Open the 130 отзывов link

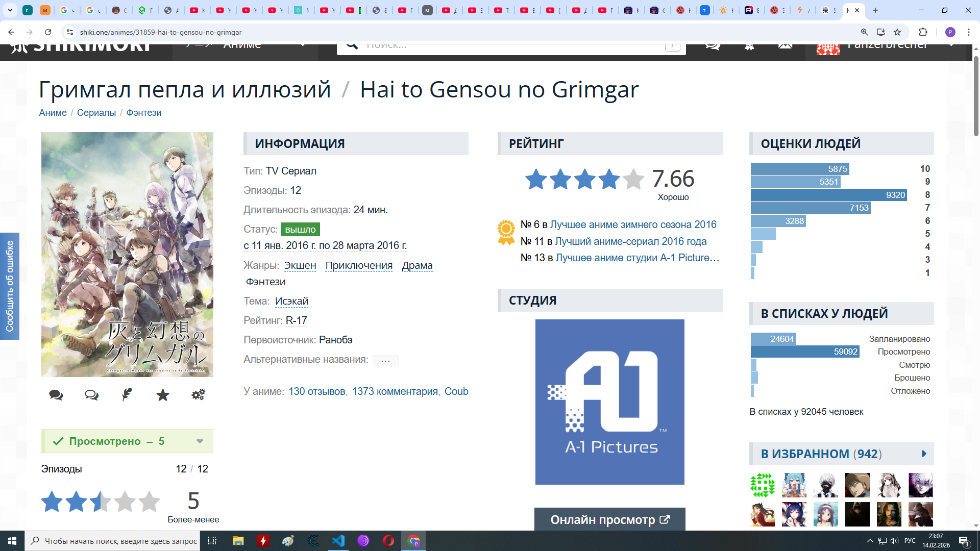316,391
